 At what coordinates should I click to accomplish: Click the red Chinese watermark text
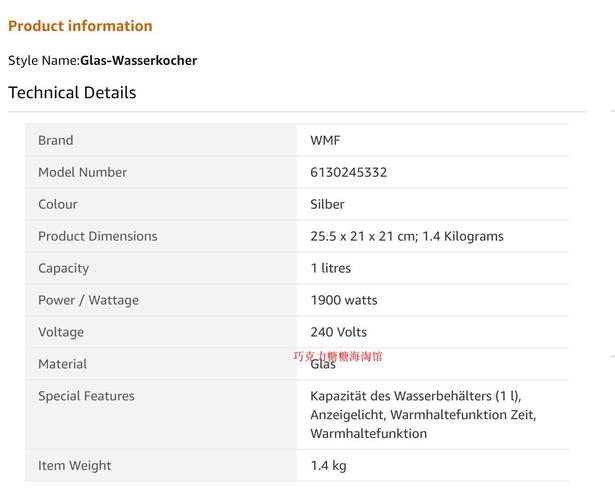pyautogui.click(x=338, y=356)
